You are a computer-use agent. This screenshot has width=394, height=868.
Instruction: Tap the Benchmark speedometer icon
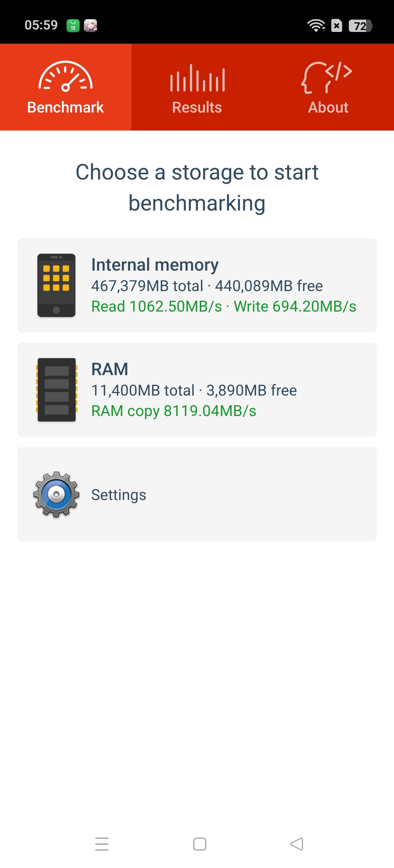[x=65, y=77]
